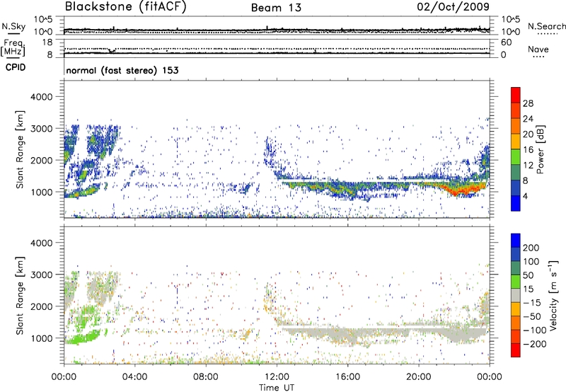Click the Freq. [MHz] axis label
The image size is (566, 392).
tap(13, 47)
